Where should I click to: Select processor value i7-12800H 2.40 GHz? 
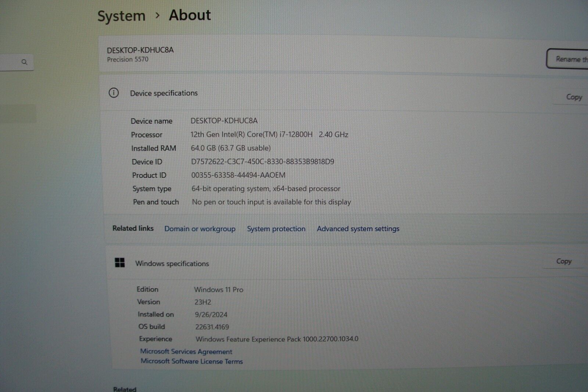269,135
